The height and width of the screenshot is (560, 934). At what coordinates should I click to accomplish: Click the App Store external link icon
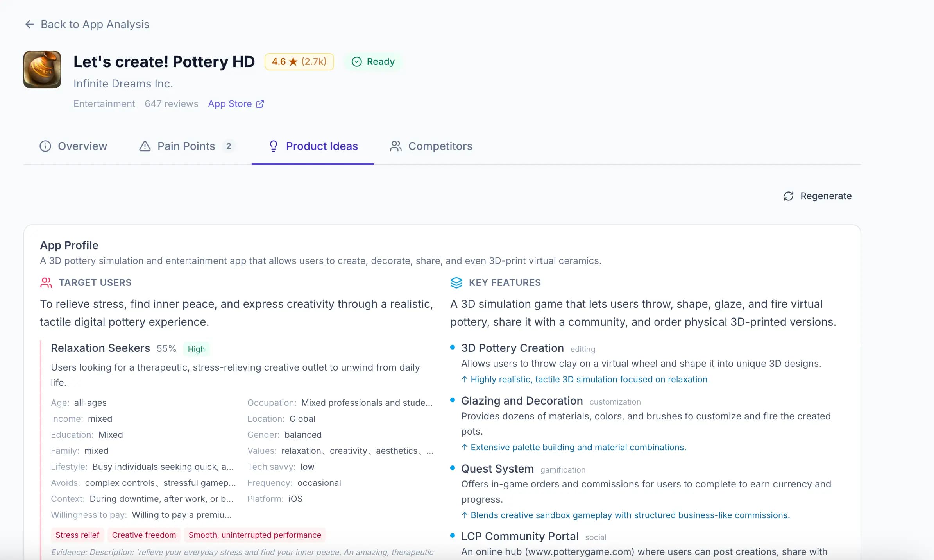pos(260,104)
